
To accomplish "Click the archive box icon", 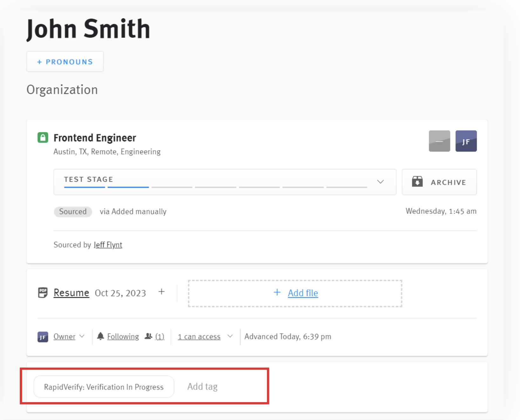I will coord(417,182).
